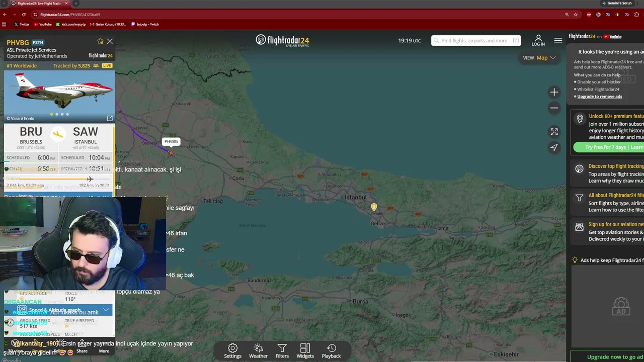Screen dimensions: 644x362
Task: Click the BRU origin airport code
Action: tap(31, 132)
